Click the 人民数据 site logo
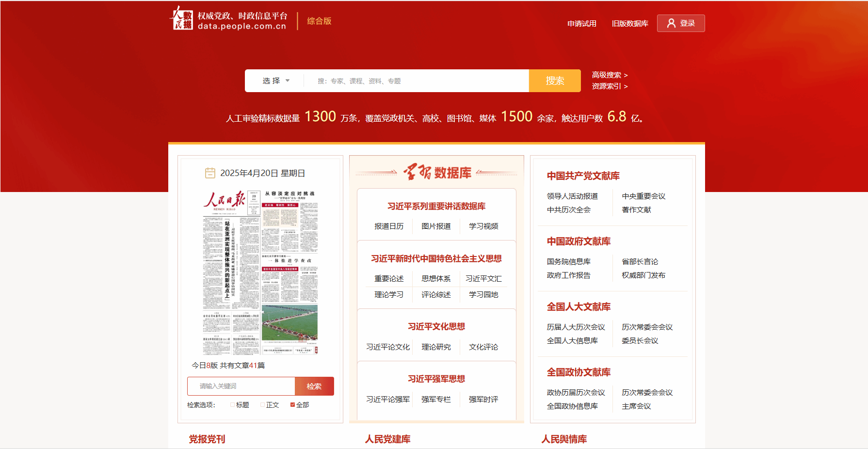 coord(181,19)
